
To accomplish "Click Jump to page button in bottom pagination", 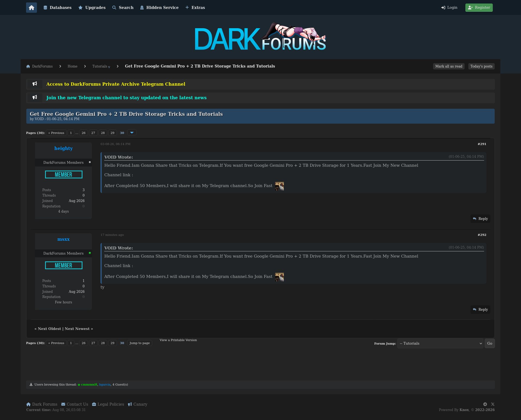I will (x=139, y=343).
